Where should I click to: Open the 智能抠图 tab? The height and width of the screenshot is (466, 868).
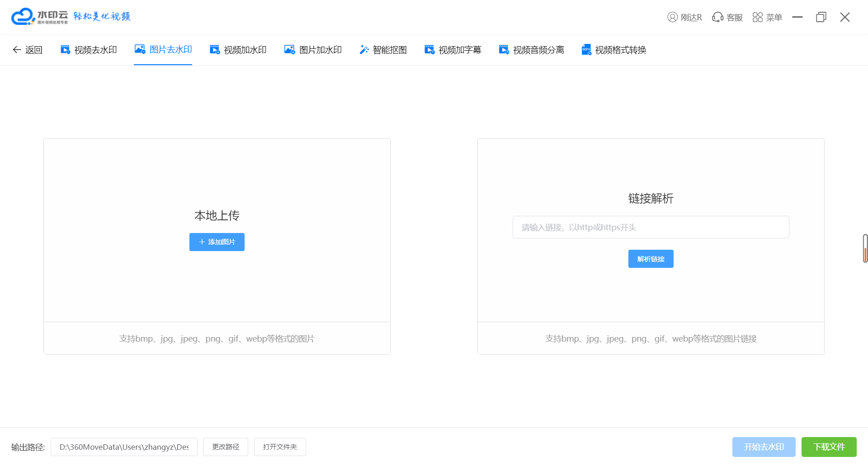[x=383, y=50]
